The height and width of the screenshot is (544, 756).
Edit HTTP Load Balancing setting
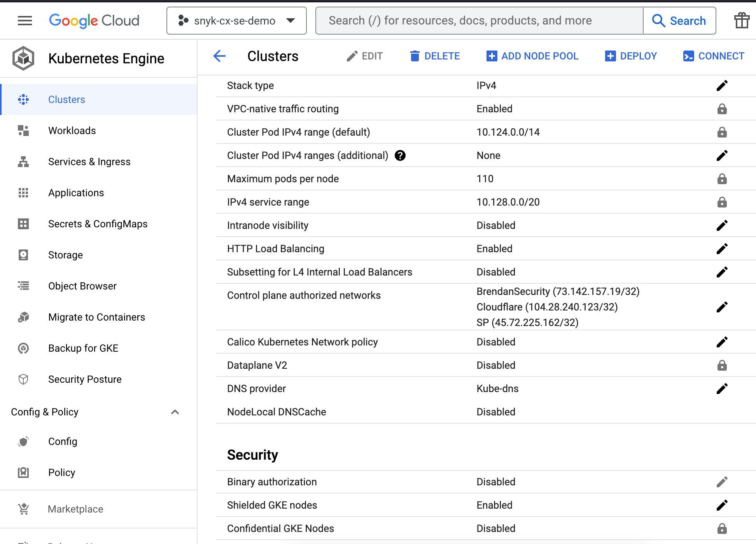722,249
